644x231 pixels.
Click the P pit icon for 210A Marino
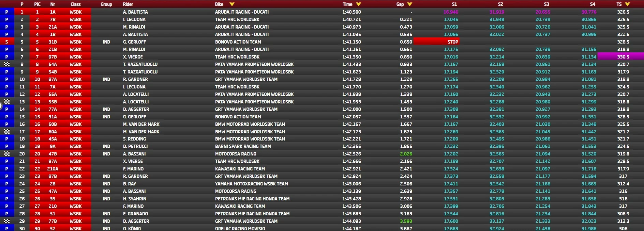7,169
